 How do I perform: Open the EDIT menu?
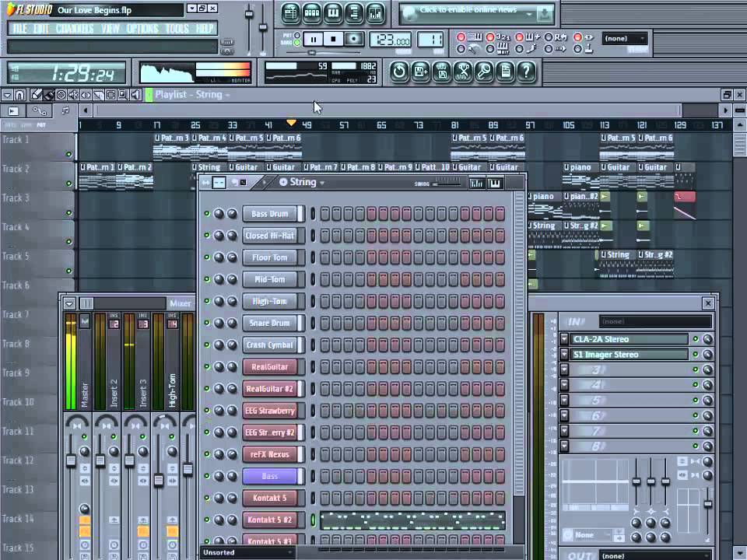click(41, 29)
